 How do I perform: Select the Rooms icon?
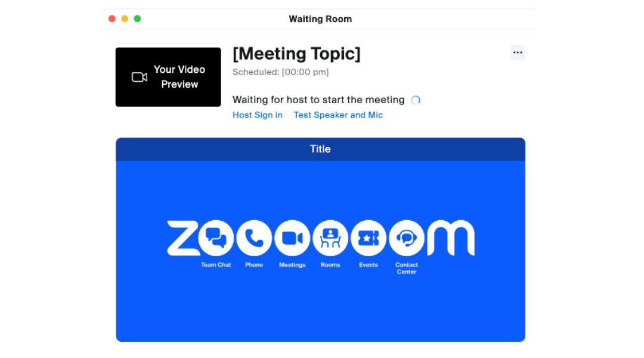330,238
